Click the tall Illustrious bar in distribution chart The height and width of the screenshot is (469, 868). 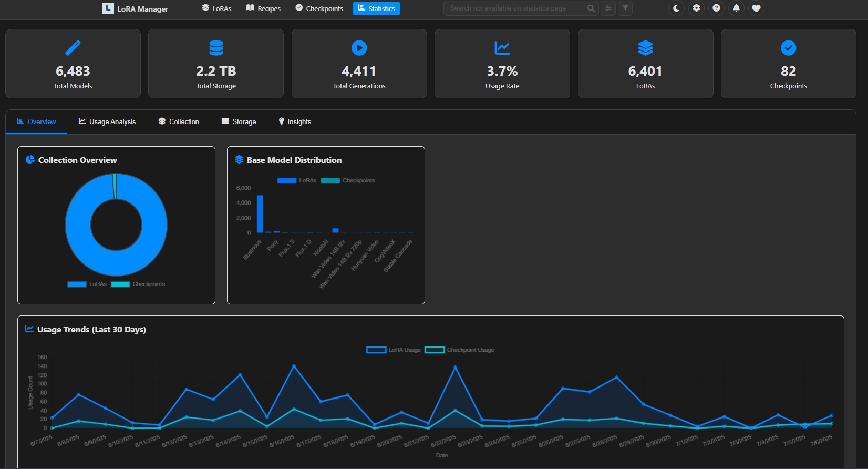[x=260, y=214]
